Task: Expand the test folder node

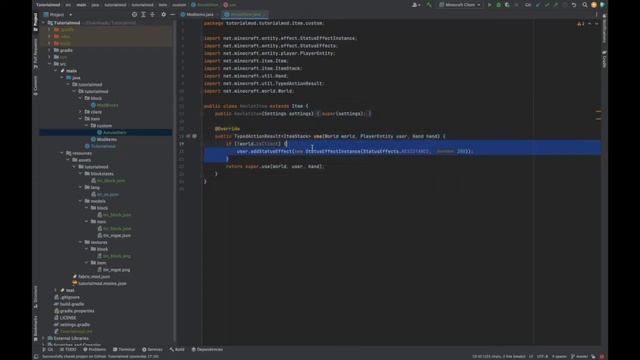Action: point(56,290)
